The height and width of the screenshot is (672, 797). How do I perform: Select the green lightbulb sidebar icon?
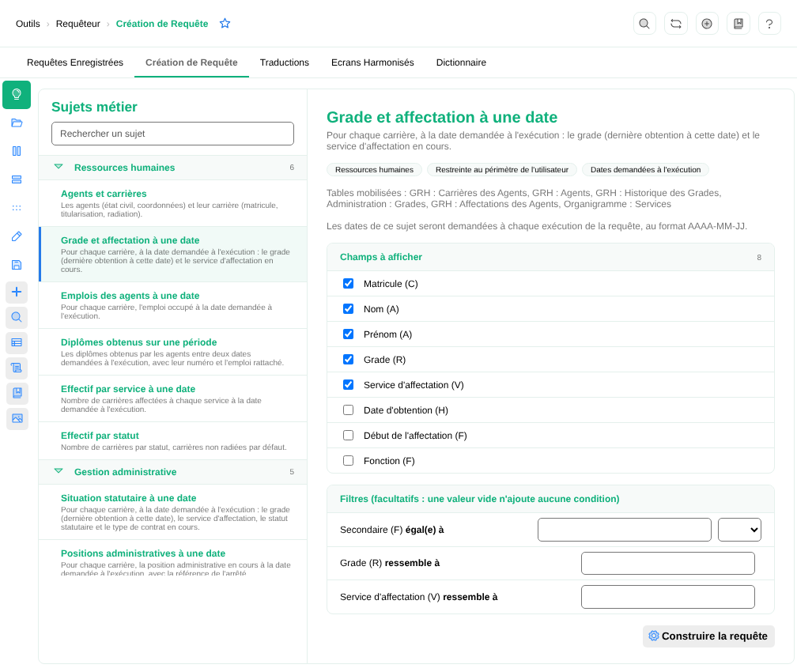(17, 95)
